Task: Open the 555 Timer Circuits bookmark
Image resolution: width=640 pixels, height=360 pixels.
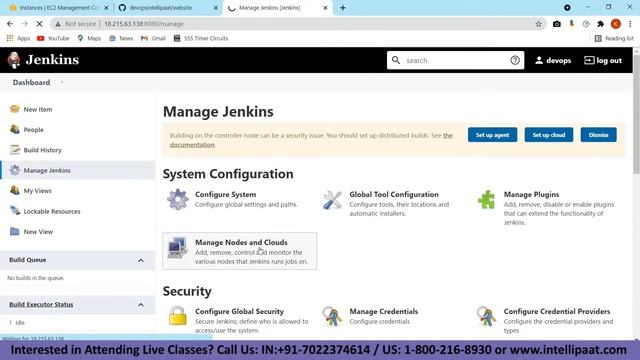Action: [201, 38]
